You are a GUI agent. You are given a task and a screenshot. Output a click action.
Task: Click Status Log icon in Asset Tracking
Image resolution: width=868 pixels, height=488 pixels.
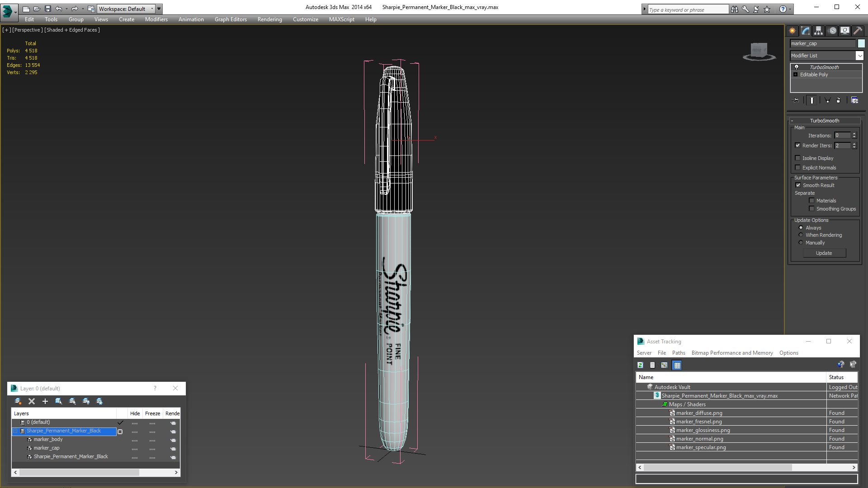point(652,365)
